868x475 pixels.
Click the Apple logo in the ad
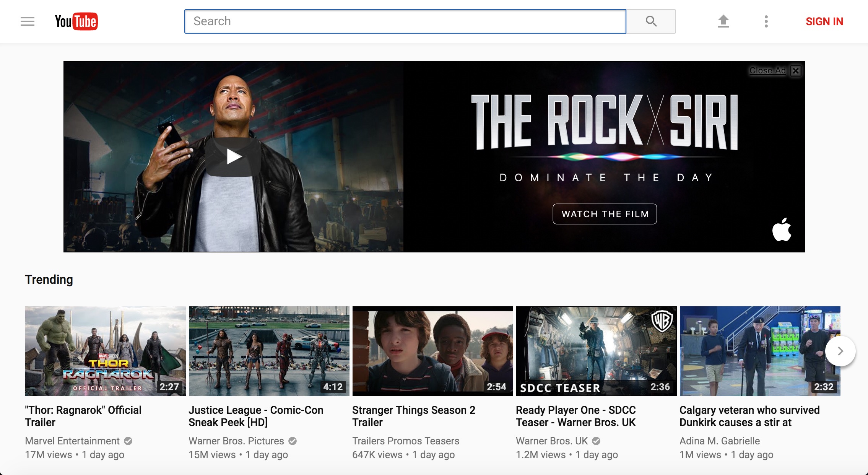[x=782, y=229]
